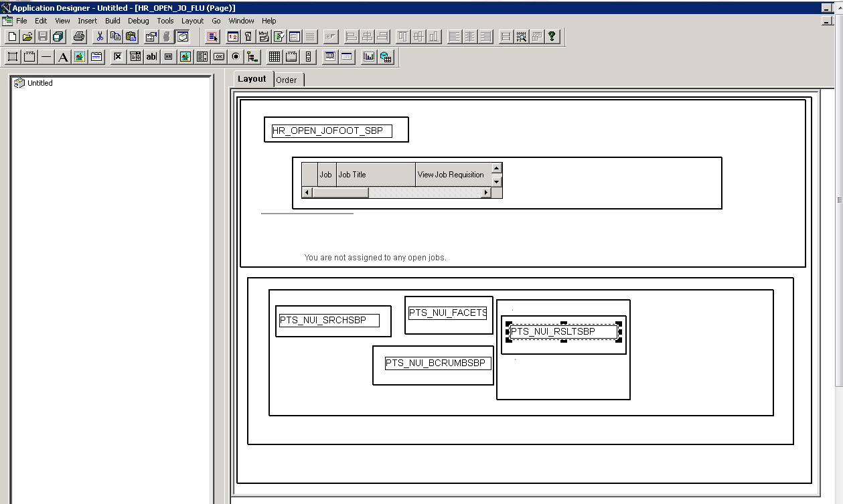This screenshot has height=504, width=843.
Task: Open the Edit menu
Action: (x=41, y=21)
